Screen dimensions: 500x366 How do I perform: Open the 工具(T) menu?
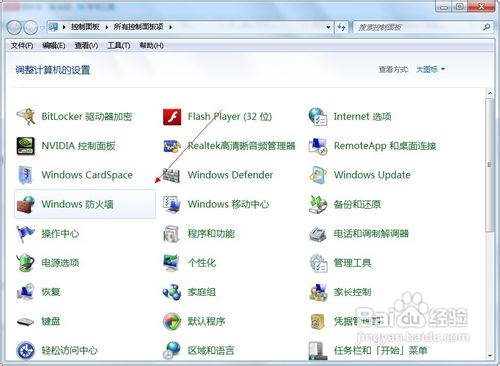[119, 46]
